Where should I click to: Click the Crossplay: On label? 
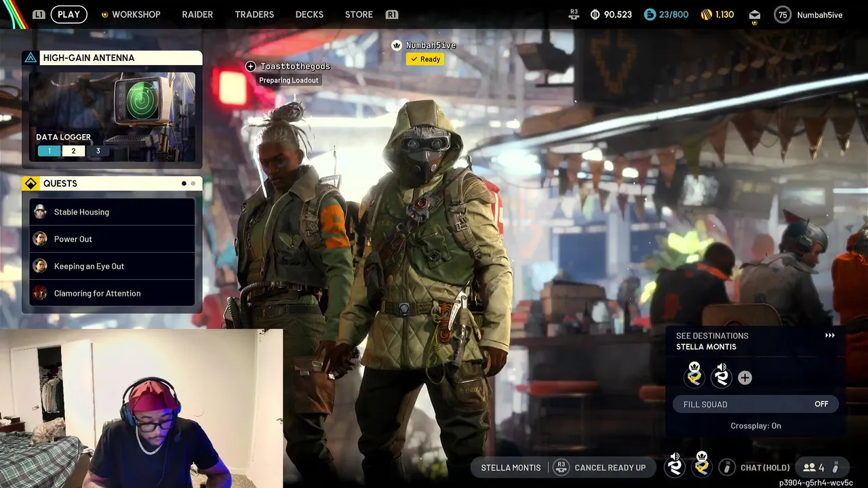tap(755, 426)
